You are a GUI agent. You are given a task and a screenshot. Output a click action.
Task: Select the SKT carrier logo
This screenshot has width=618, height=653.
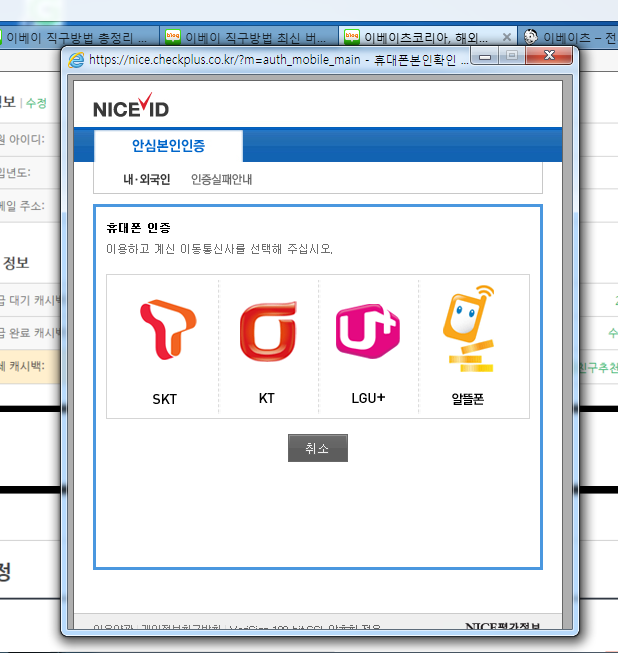click(x=168, y=329)
